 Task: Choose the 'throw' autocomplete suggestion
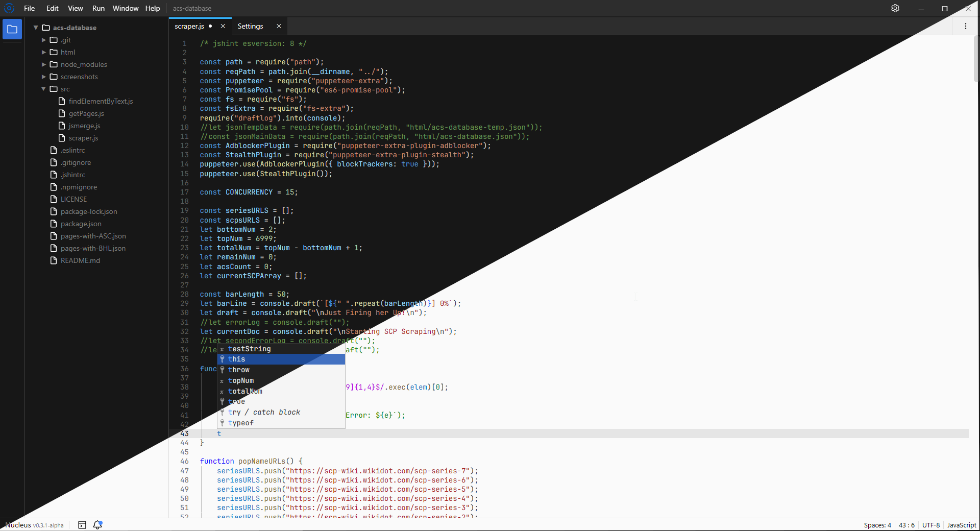[x=281, y=370]
